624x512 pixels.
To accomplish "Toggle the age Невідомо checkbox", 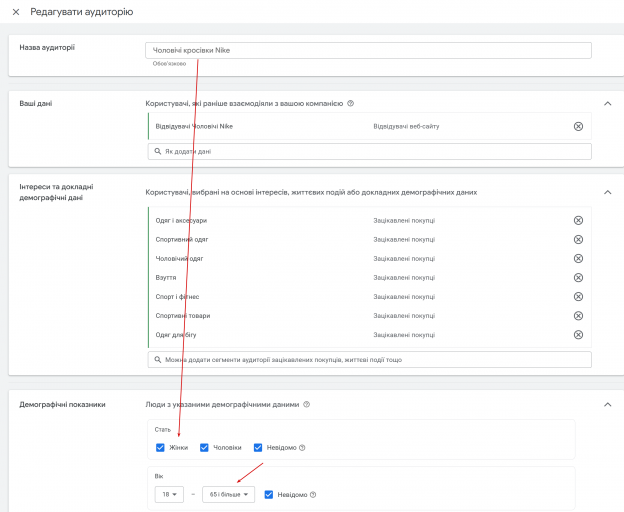I will (x=269, y=494).
